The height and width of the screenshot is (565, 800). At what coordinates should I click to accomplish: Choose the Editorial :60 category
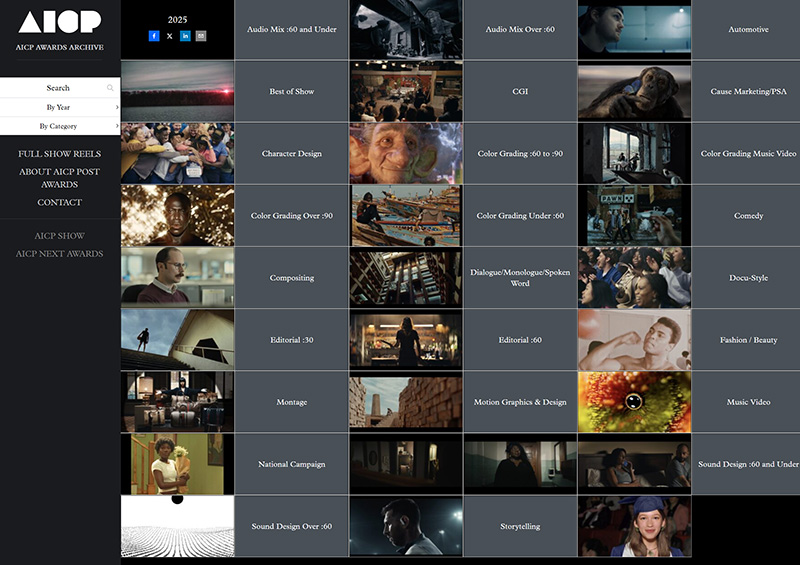click(x=520, y=339)
